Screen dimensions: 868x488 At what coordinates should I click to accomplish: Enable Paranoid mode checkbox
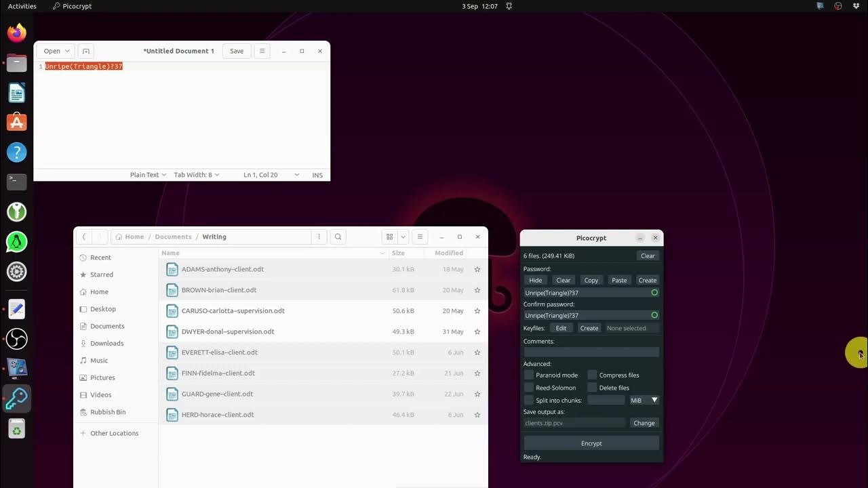[x=529, y=375]
